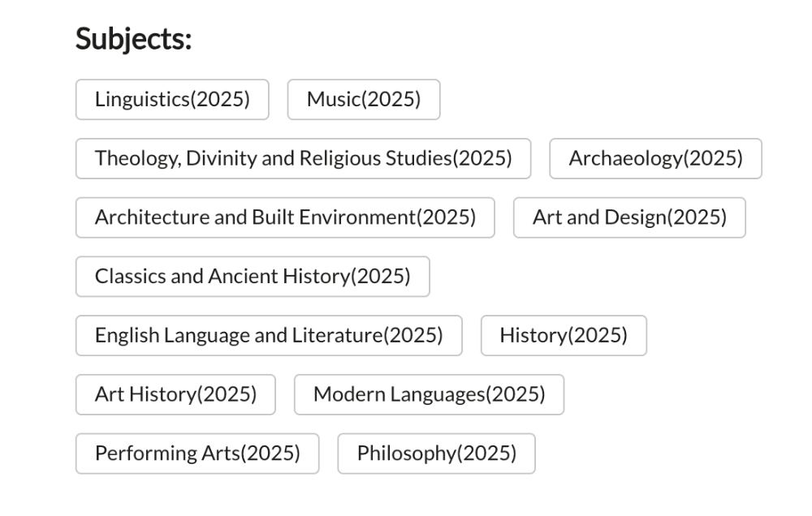Show the Modern Languages 2025 ranking
The height and width of the screenshot is (516, 812).
(x=429, y=395)
